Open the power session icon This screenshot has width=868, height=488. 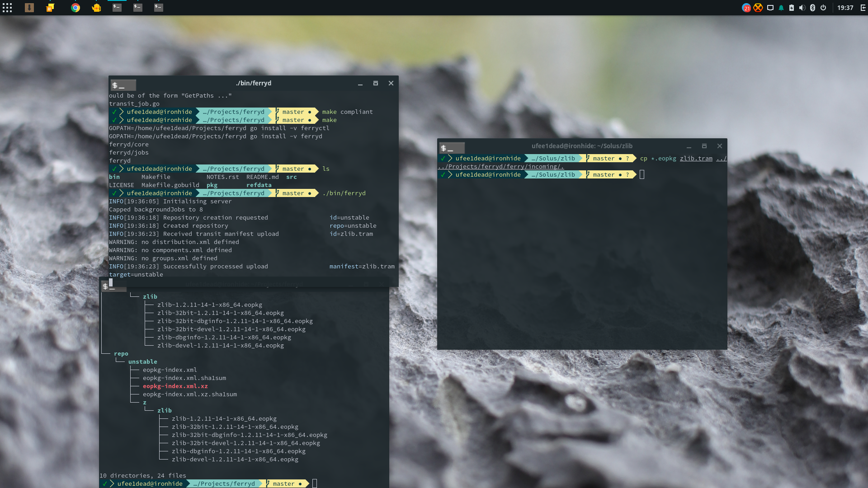(823, 8)
